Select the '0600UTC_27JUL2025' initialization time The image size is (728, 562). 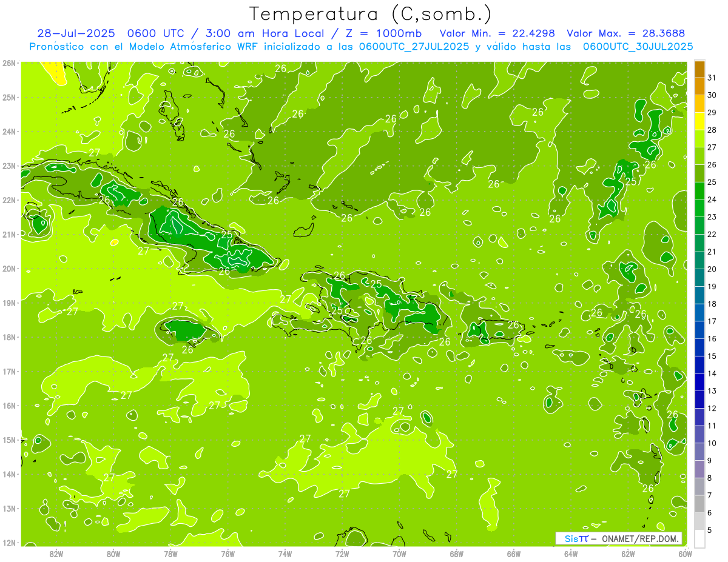(414, 47)
